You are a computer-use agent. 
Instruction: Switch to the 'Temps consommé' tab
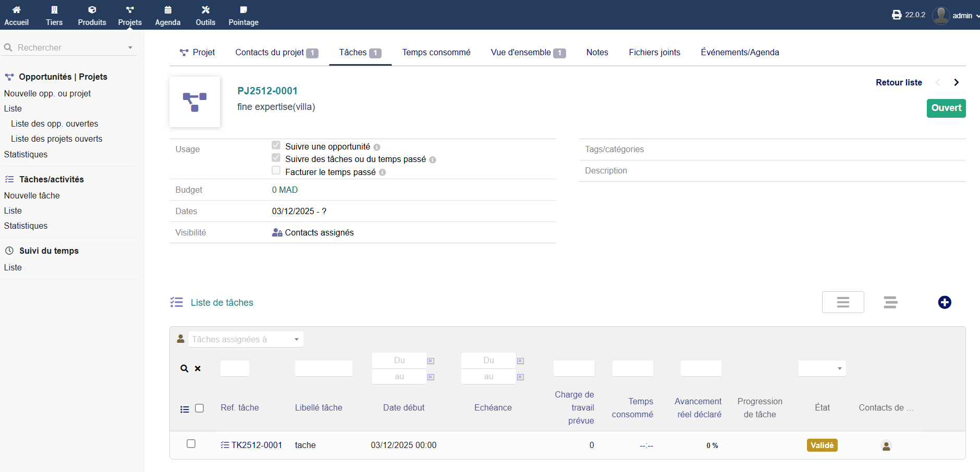tap(436, 53)
